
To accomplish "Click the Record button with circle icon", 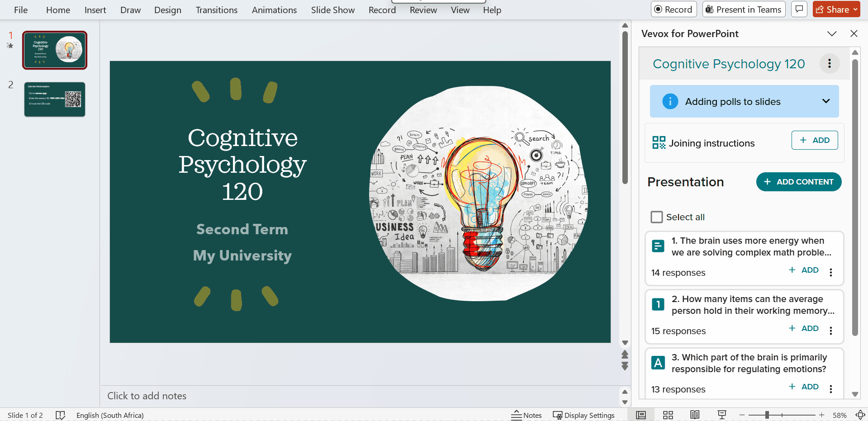I will [674, 9].
